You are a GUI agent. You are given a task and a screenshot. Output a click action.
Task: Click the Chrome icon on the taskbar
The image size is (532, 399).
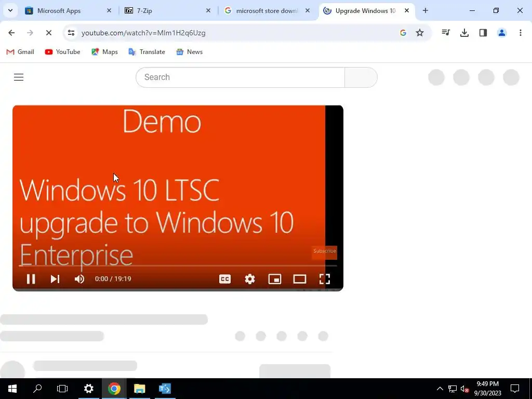[114, 389]
